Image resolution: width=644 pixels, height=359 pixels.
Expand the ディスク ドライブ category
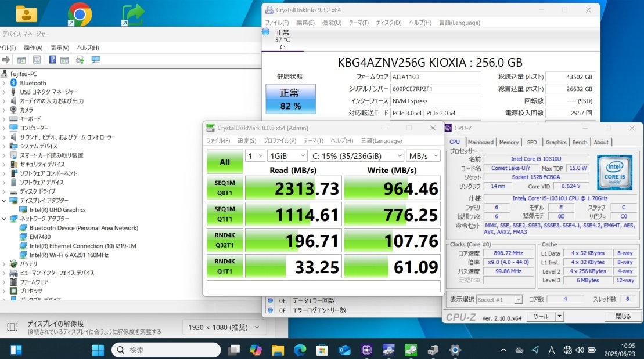[3, 191]
